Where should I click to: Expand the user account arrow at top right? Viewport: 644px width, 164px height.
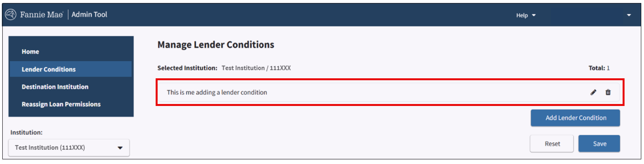(629, 15)
